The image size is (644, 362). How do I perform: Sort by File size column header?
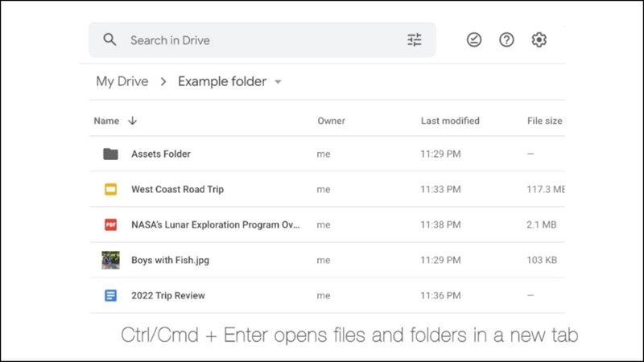(x=545, y=121)
